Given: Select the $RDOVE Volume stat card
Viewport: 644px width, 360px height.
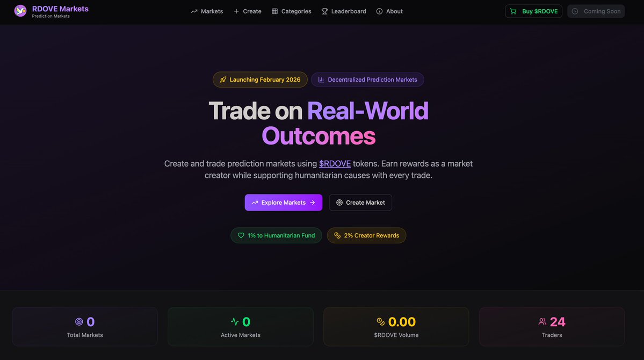Looking at the screenshot, I should point(396,327).
